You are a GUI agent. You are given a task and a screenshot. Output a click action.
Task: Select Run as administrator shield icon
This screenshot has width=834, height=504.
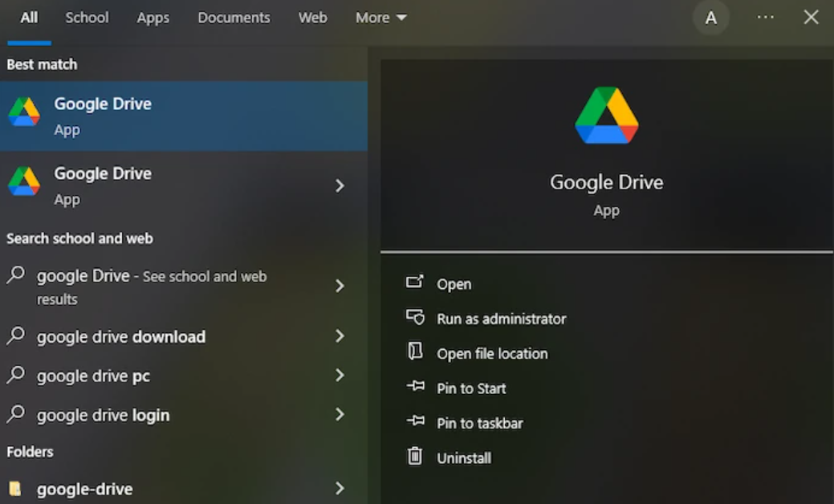point(417,319)
